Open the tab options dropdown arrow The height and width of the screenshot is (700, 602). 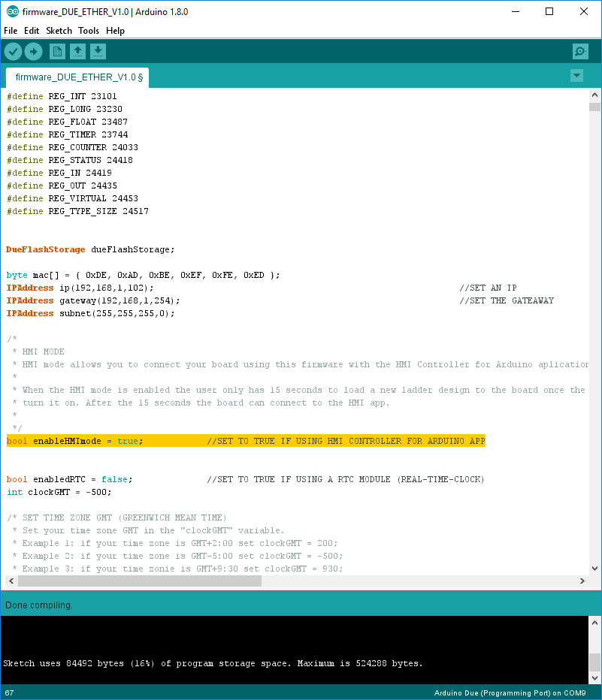[x=576, y=75]
